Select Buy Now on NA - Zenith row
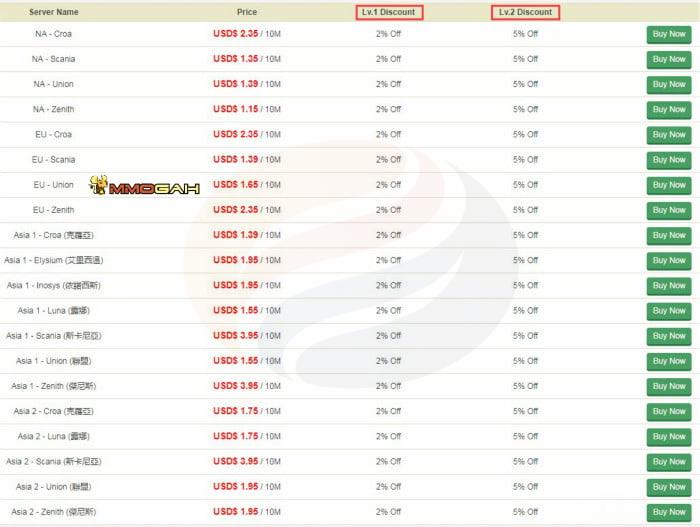This screenshot has width=700, height=527. point(668,109)
